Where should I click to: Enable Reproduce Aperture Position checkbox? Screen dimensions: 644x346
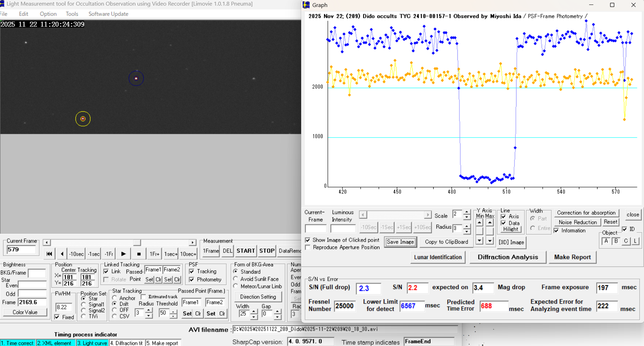pyautogui.click(x=308, y=248)
